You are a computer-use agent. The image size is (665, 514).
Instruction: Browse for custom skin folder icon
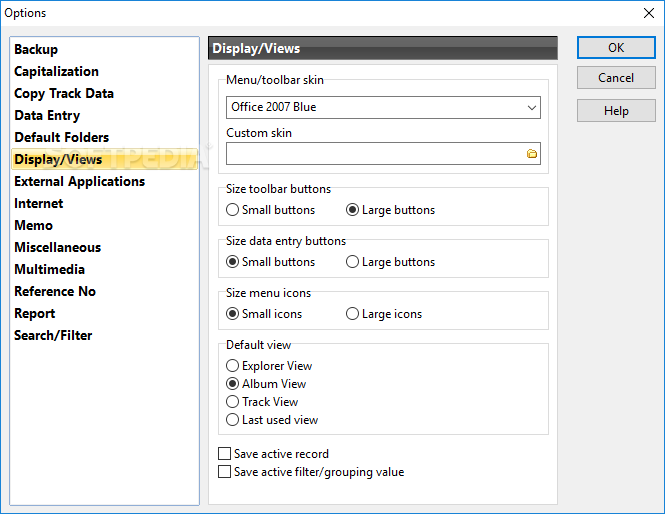click(531, 154)
